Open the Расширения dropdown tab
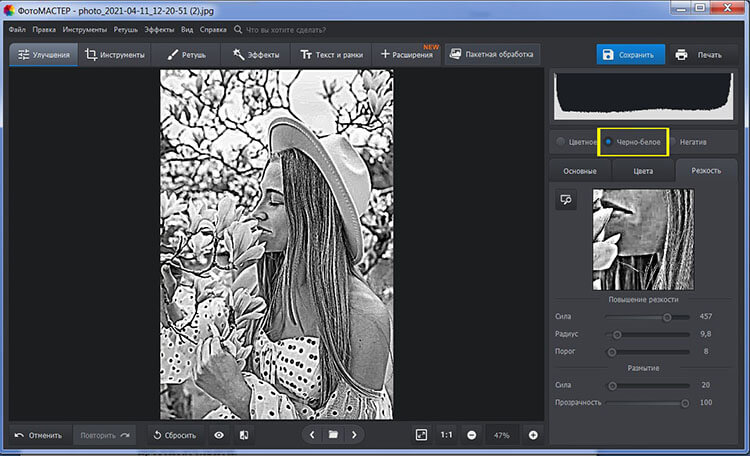 coord(406,55)
